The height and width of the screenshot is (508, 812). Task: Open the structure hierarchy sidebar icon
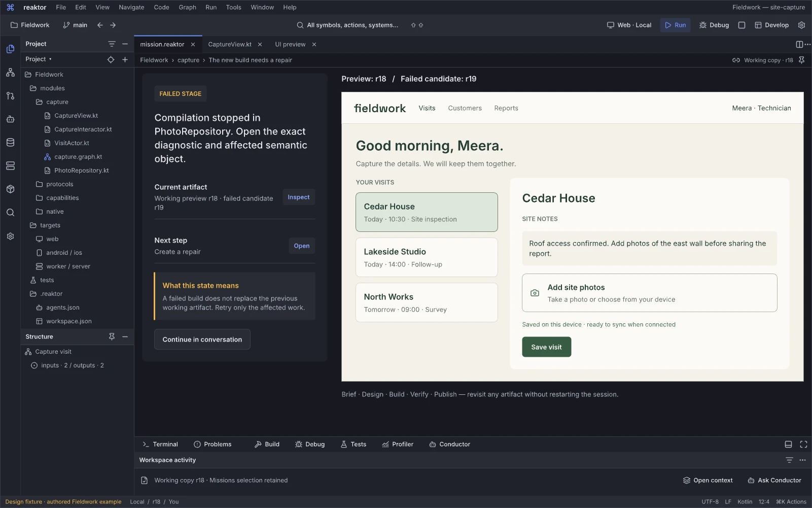click(x=10, y=73)
